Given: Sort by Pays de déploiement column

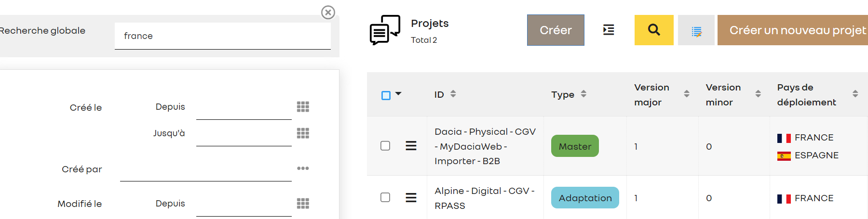Looking at the screenshot, I should point(855,94).
